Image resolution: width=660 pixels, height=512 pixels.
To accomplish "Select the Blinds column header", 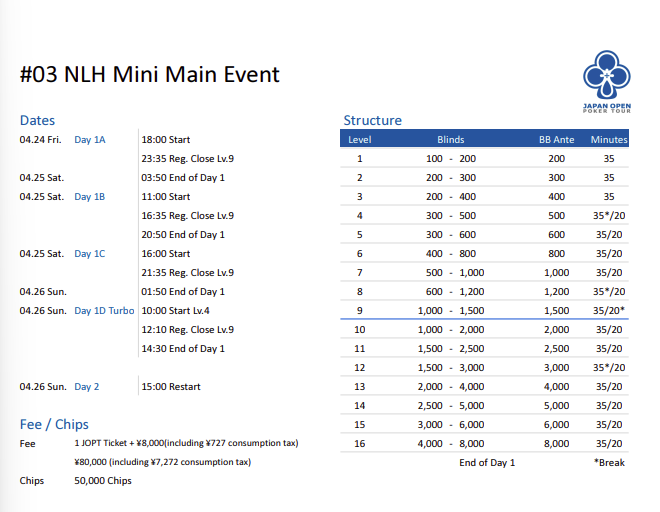I will (x=450, y=140).
